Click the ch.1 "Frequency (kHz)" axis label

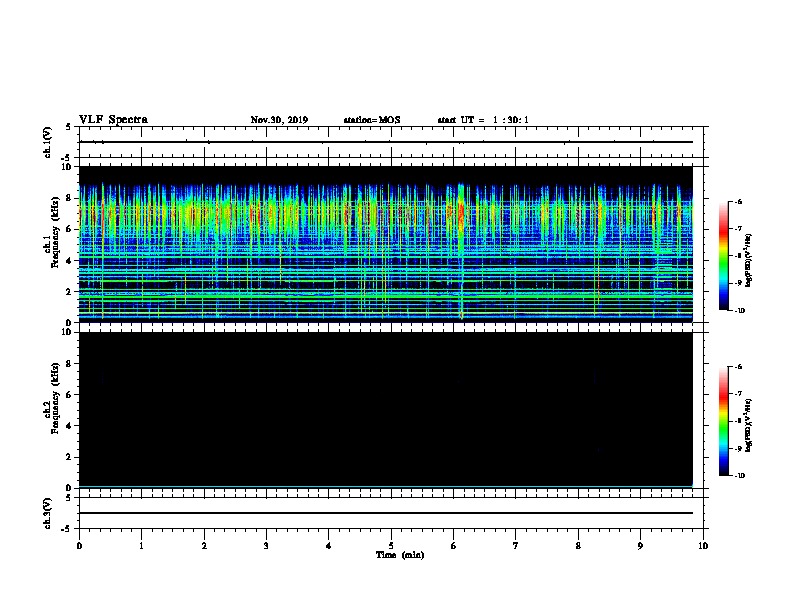pyautogui.click(x=55, y=230)
